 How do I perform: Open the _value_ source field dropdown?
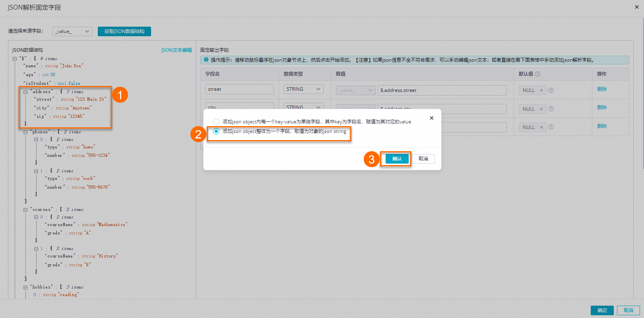(72, 31)
